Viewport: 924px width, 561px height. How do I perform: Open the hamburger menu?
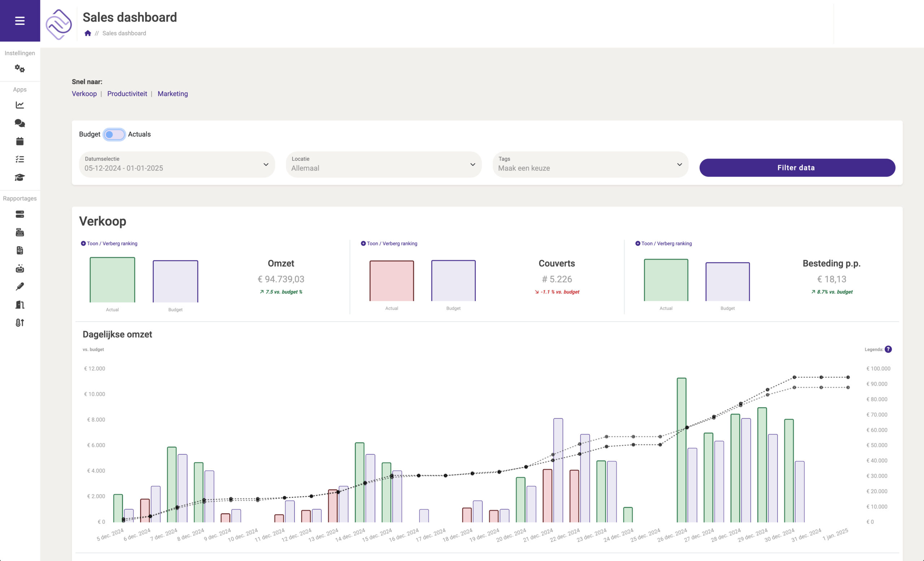(x=20, y=21)
